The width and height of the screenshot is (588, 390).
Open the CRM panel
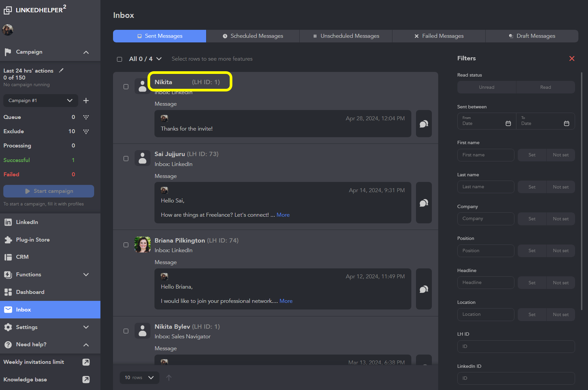[x=23, y=257]
